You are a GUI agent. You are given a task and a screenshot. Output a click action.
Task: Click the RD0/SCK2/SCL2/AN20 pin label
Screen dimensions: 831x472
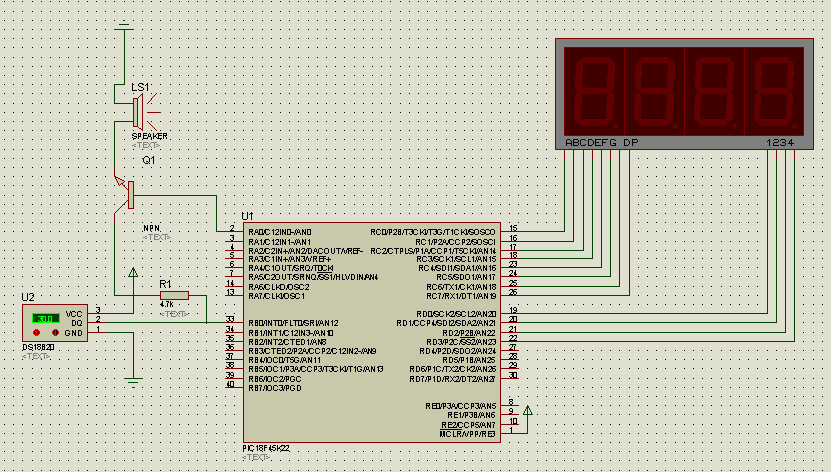(456, 314)
